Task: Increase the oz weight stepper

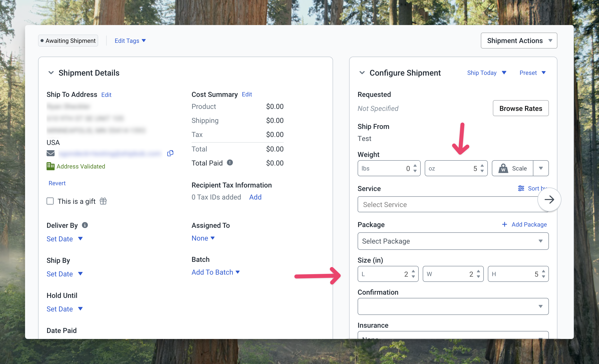Action: point(482,166)
